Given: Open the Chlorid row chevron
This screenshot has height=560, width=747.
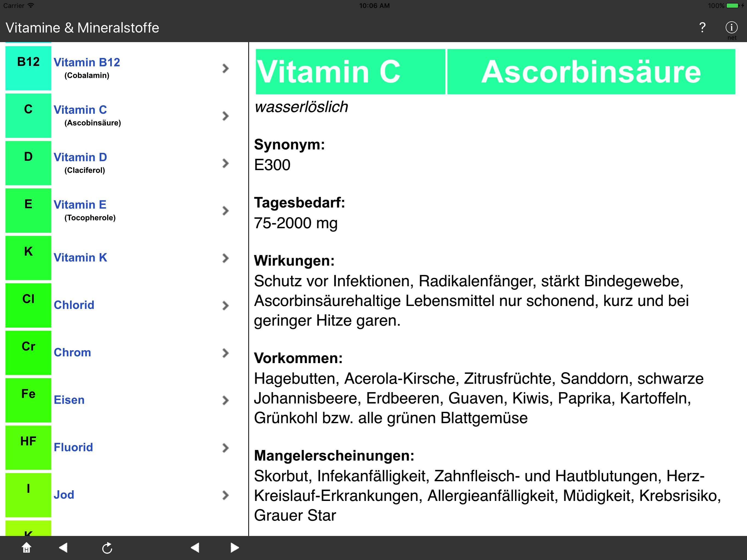Looking at the screenshot, I should tap(225, 306).
